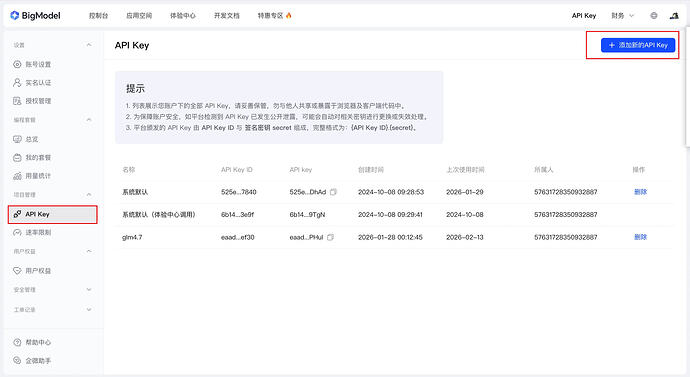The image size is (690, 377).
Task: Collapse the 设置 sidebar section
Action: 89,45
